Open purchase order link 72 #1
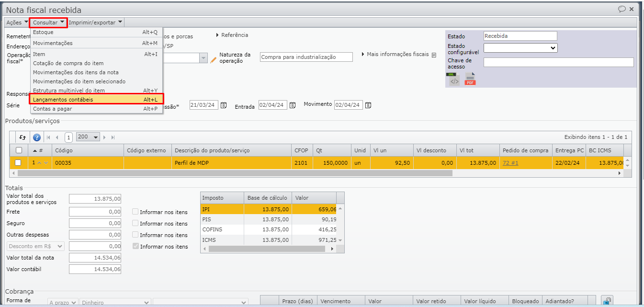This screenshot has height=307, width=644. (x=510, y=163)
